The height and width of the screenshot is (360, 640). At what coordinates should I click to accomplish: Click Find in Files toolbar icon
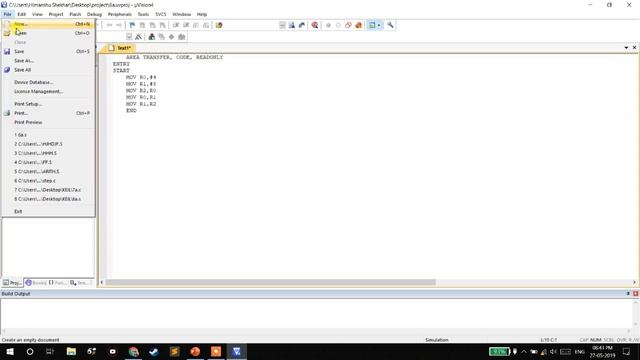click(x=219, y=25)
